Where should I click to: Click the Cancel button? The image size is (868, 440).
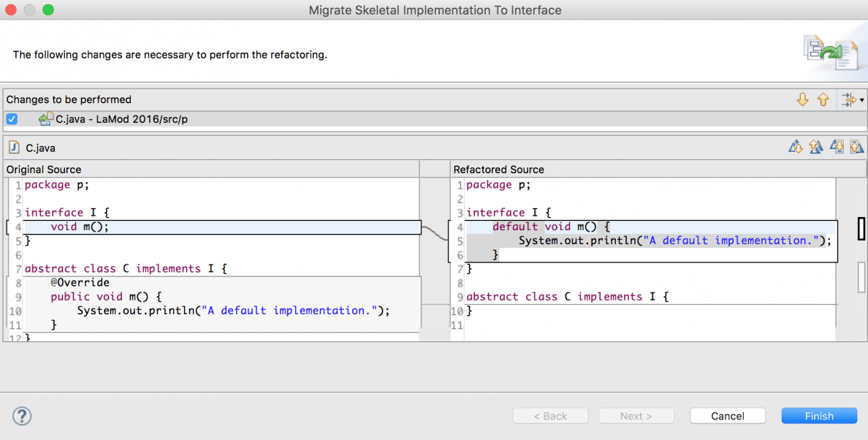tap(728, 416)
